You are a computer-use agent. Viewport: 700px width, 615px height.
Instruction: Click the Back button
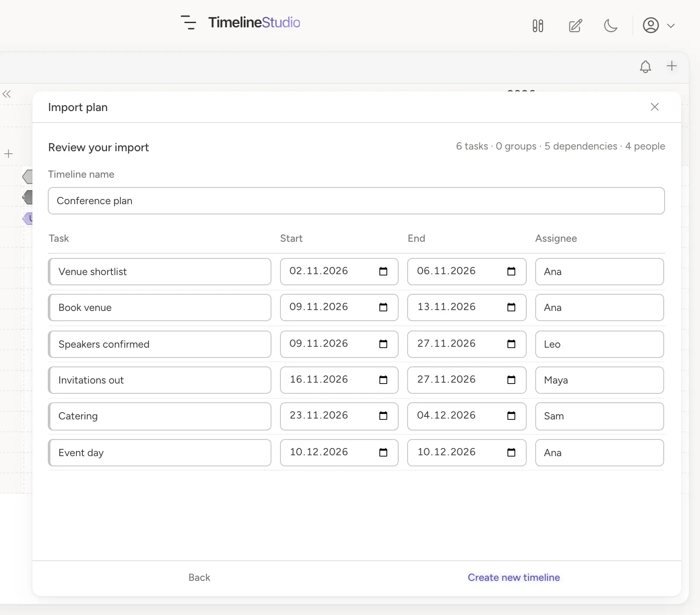tap(199, 577)
